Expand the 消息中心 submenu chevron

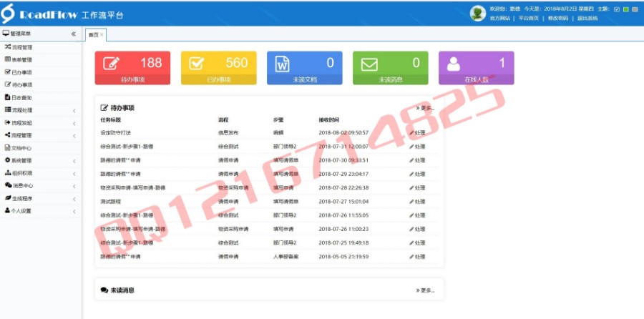[x=74, y=187]
